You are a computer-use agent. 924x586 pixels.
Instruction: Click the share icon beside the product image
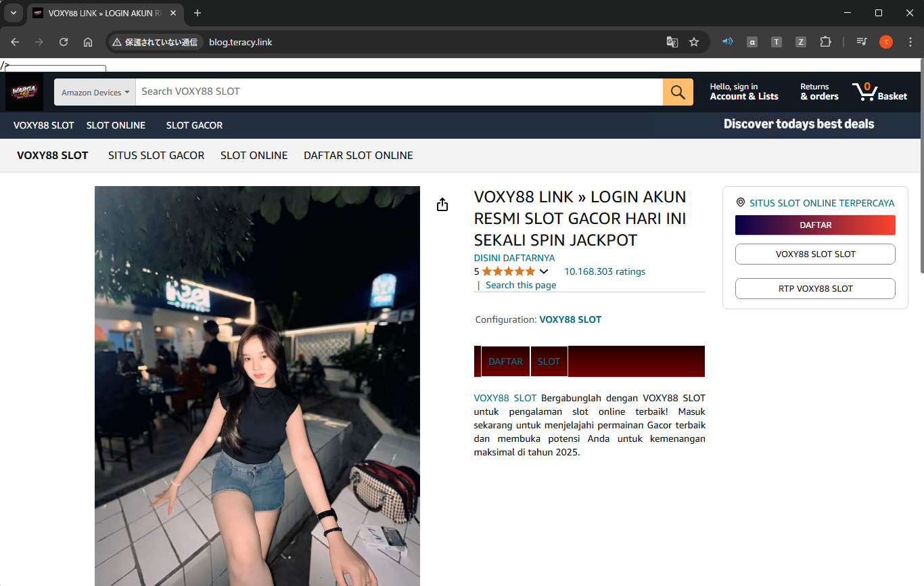coord(442,204)
